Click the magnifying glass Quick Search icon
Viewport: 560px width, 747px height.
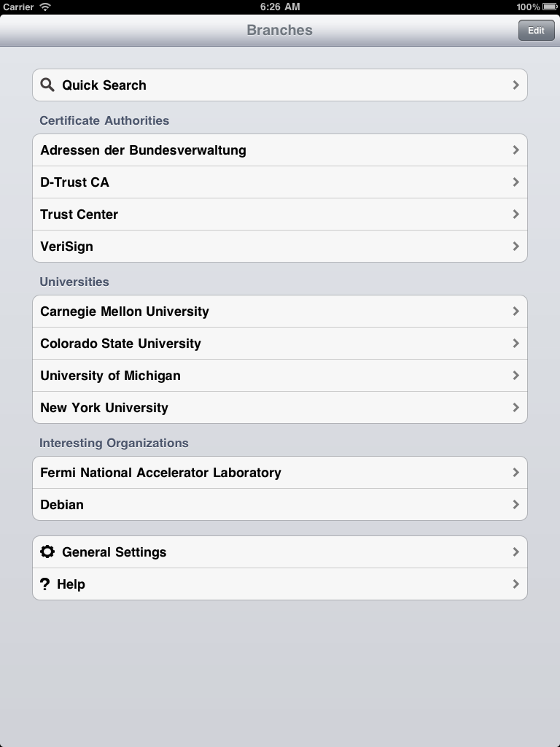pyautogui.click(x=47, y=85)
